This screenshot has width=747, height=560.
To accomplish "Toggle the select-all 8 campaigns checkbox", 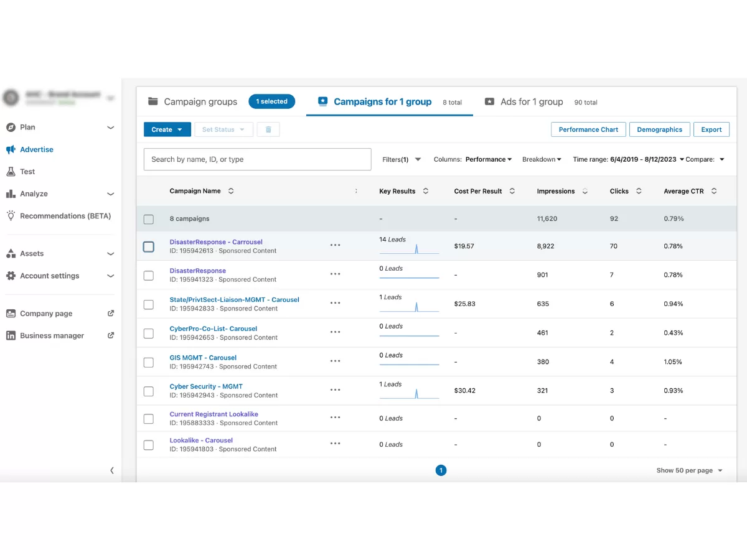I will tap(148, 219).
